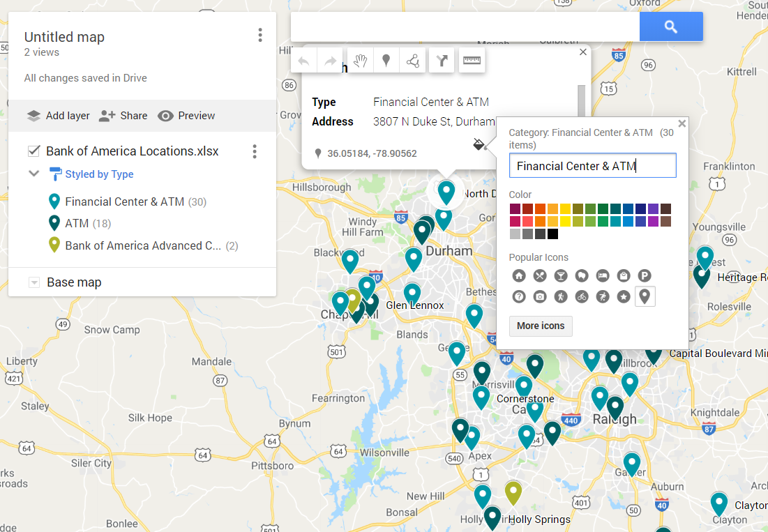Screen dimensions: 768x532
Task: Click the Financial Center & ATM name field
Action: tap(593, 165)
